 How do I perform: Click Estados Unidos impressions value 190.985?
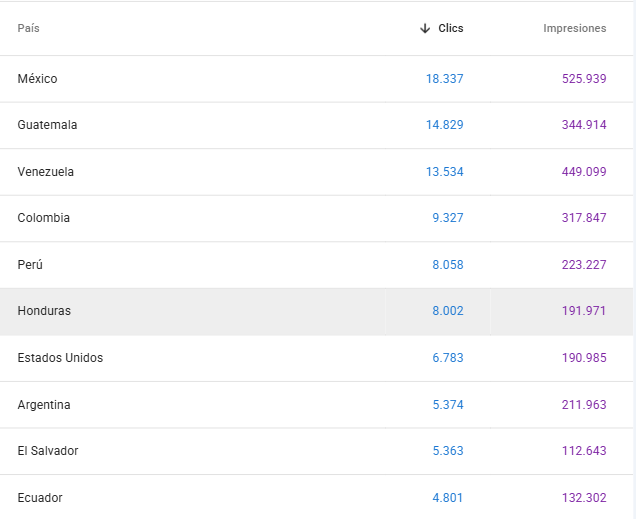[584, 358]
